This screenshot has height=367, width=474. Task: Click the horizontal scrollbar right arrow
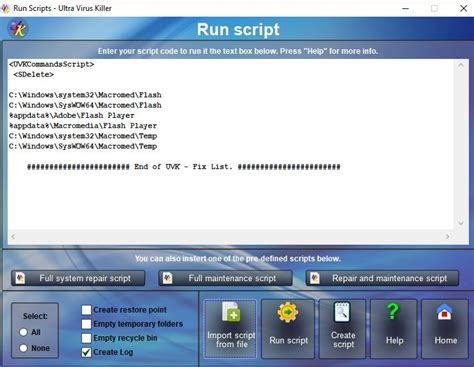pos(447,236)
